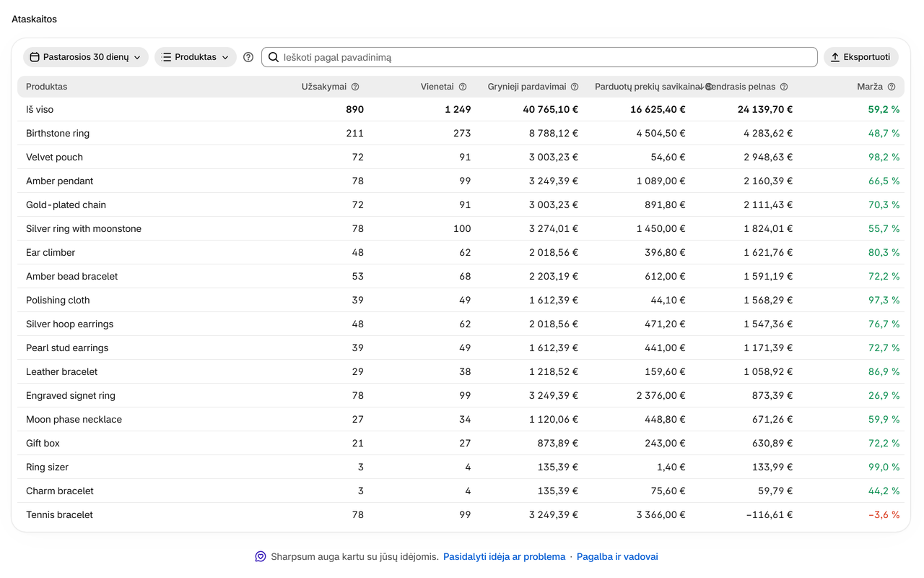Click Silver hoop earrings product name
Screen dimensions: 924x578
click(x=69, y=324)
